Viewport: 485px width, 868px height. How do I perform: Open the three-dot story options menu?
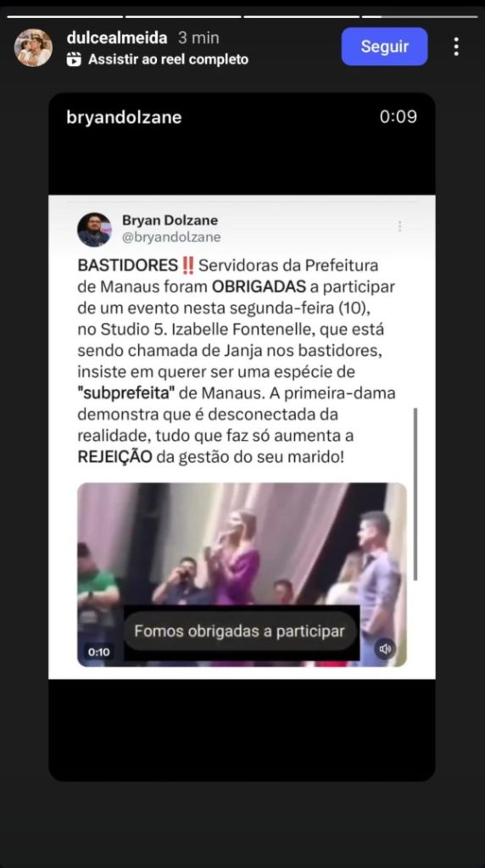[456, 47]
